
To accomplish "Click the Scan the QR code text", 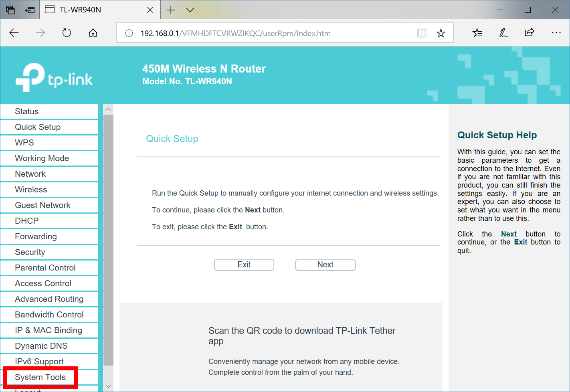I will click(x=302, y=336).
